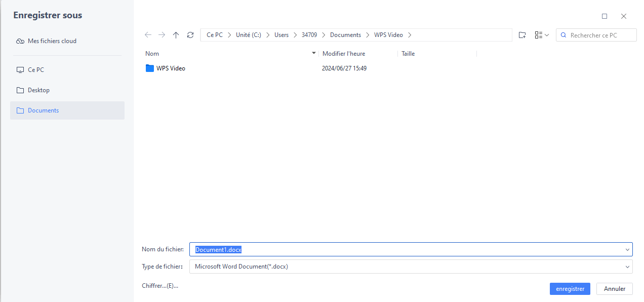Open the WPS Video folder
Viewport: 644px width, 302px height.
pyautogui.click(x=171, y=68)
